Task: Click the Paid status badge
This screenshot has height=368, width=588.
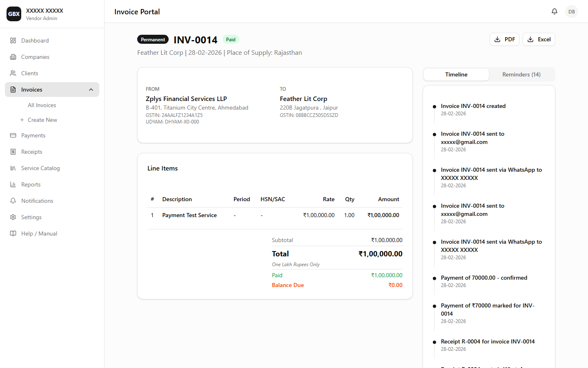Action: pyautogui.click(x=231, y=40)
